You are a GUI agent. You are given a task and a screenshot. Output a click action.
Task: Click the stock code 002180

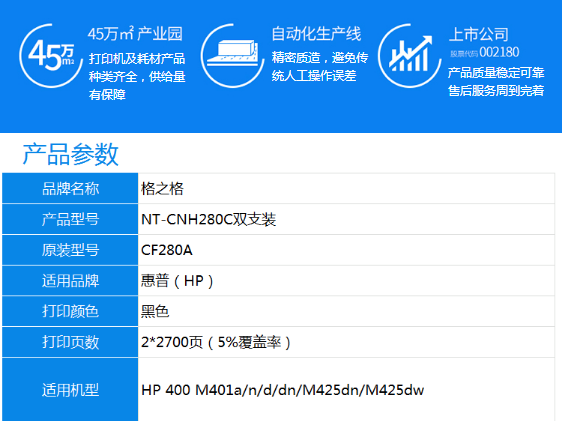[499, 52]
